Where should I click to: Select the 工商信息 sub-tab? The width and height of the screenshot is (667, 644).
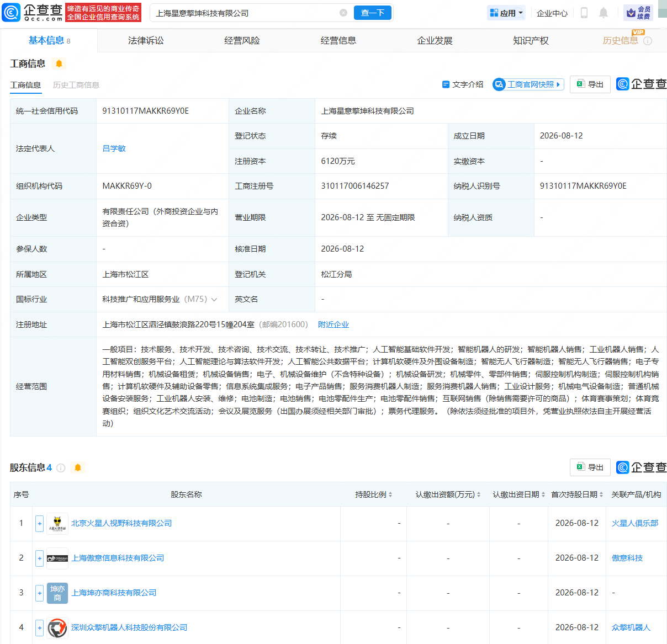pos(25,85)
